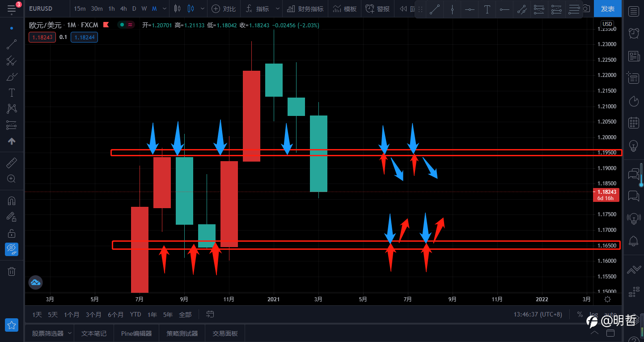Pick the text T tool in floating toolbar
Image resolution: width=644 pixels, height=342 pixels.
pos(487,9)
